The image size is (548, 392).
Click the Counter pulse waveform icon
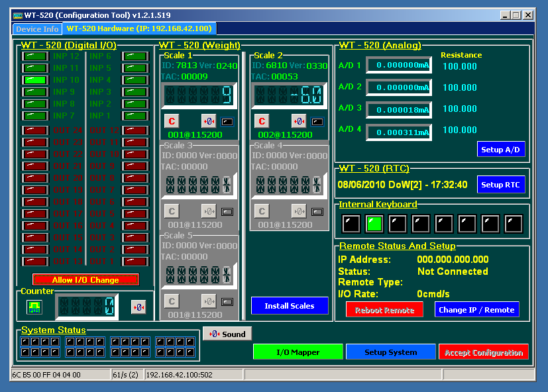coord(34,307)
